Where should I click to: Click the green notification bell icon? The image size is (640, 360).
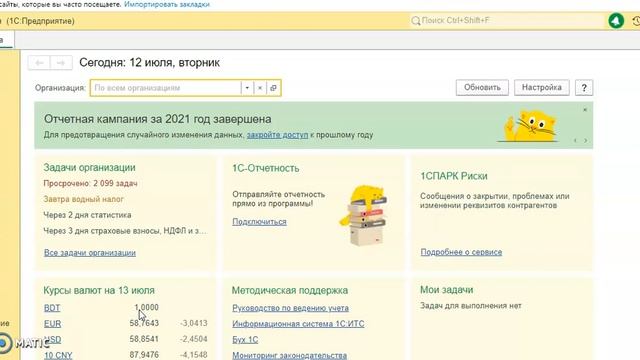(616, 20)
